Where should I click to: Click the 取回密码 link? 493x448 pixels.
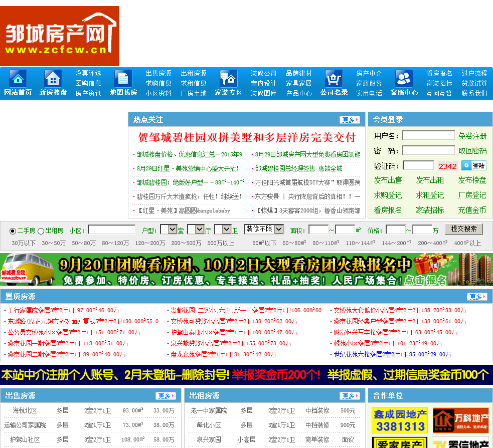(x=472, y=151)
